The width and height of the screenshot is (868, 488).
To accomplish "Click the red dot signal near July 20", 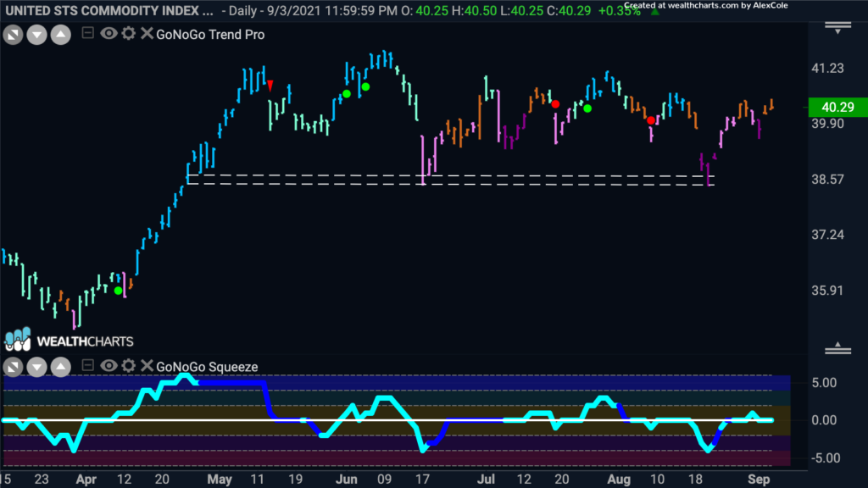I will (555, 104).
